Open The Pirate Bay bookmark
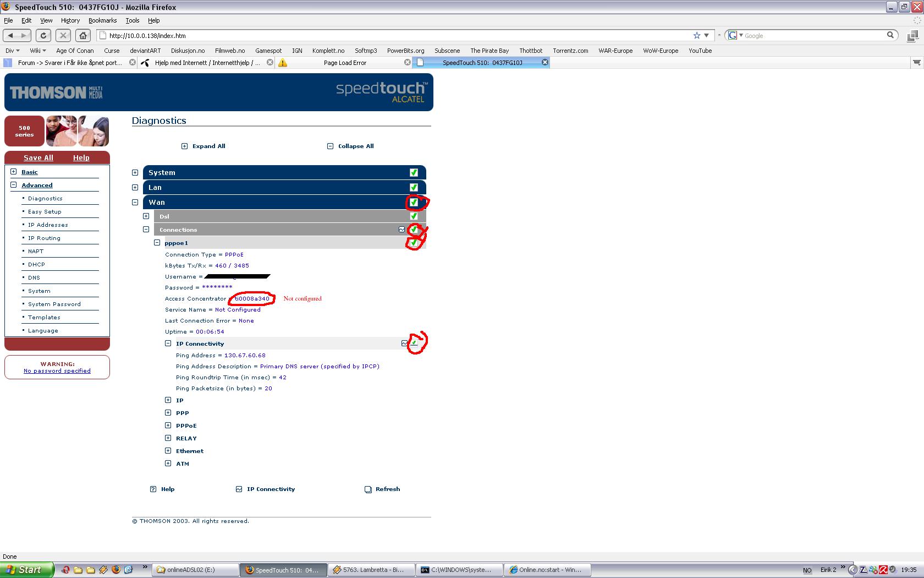This screenshot has width=924, height=578. pos(490,51)
